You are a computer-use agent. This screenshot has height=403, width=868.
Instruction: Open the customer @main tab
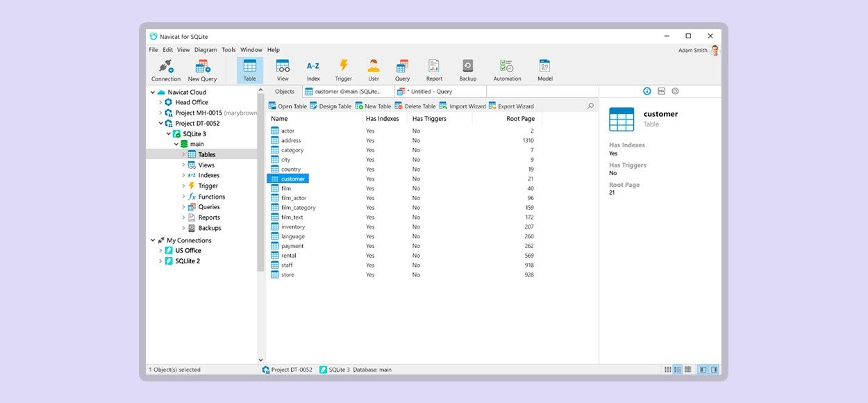[x=348, y=92]
